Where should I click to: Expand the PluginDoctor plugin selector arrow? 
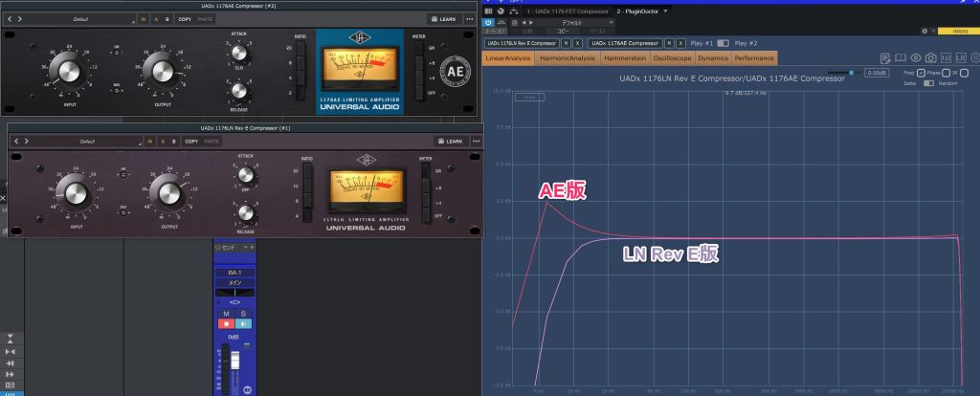click(x=666, y=10)
